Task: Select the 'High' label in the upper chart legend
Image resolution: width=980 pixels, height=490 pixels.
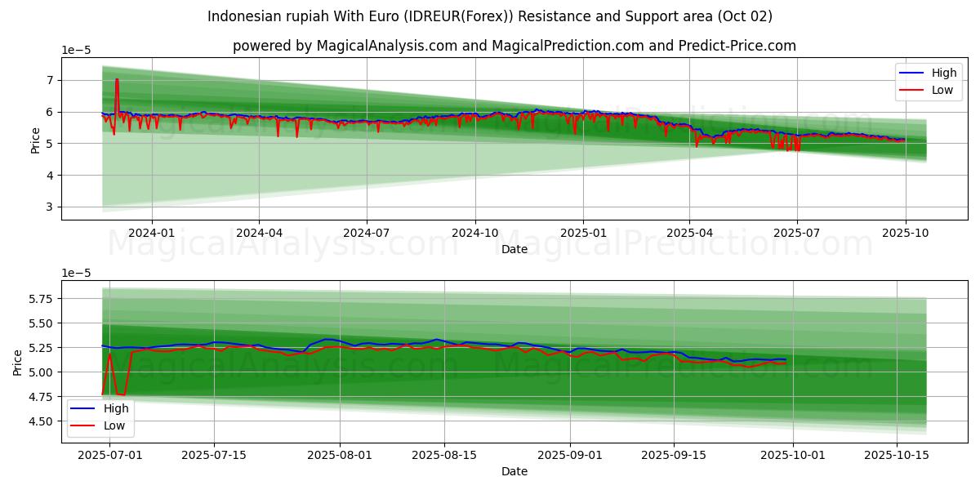Action: click(943, 73)
